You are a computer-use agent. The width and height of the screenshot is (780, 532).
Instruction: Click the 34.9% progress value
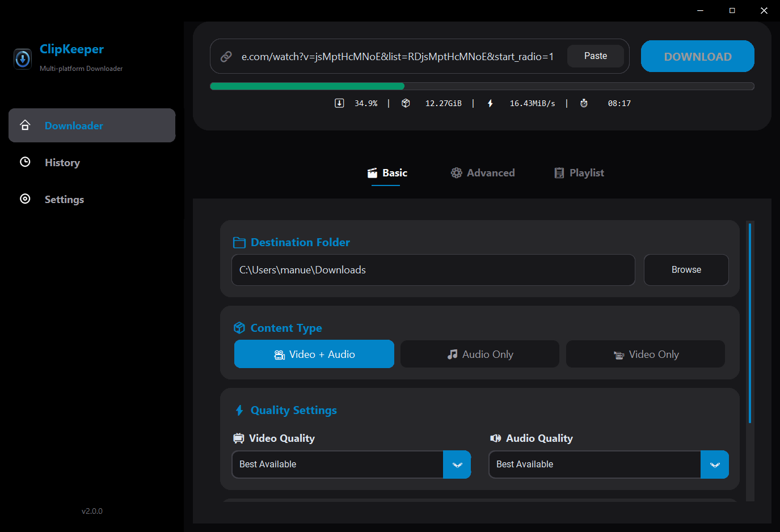click(366, 103)
